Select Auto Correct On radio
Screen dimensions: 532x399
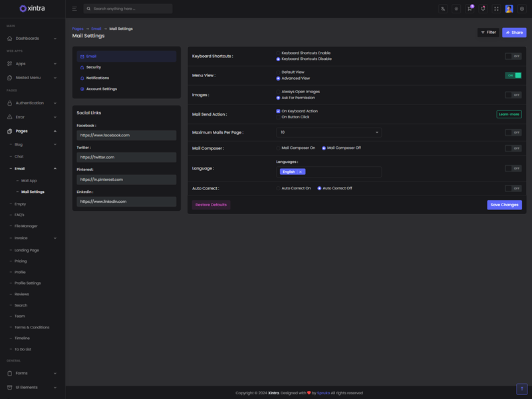pos(278,188)
